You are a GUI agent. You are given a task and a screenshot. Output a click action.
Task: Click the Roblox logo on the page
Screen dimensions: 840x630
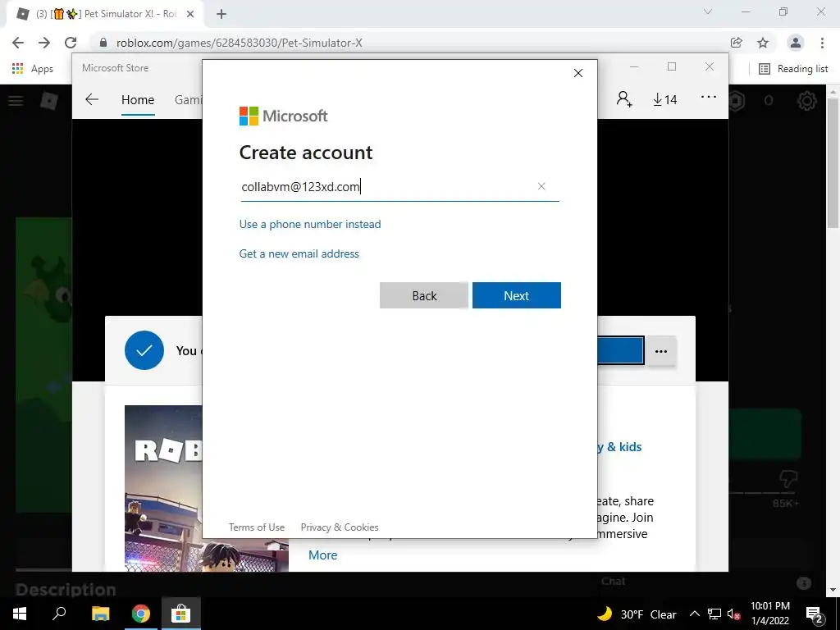pyautogui.click(x=49, y=100)
